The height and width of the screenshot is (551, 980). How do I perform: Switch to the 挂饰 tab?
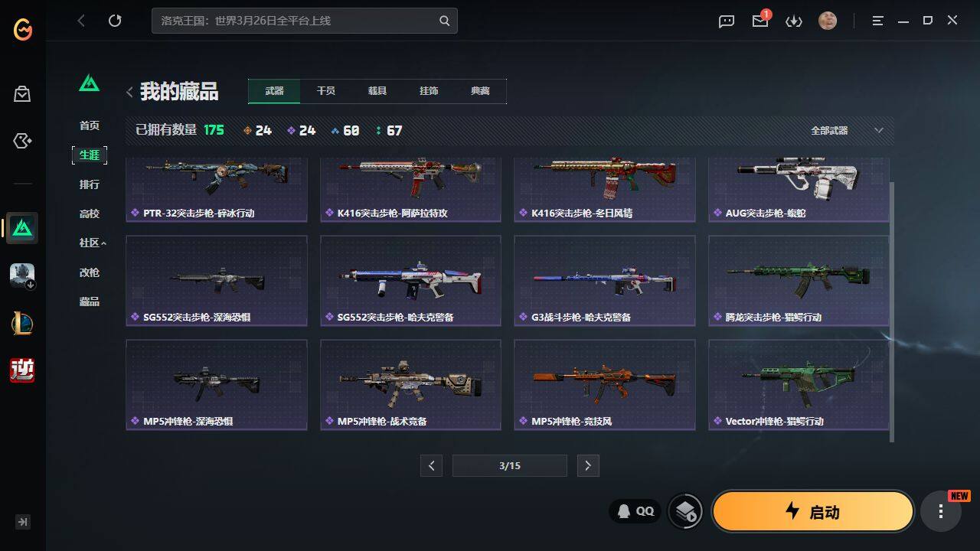pos(429,91)
